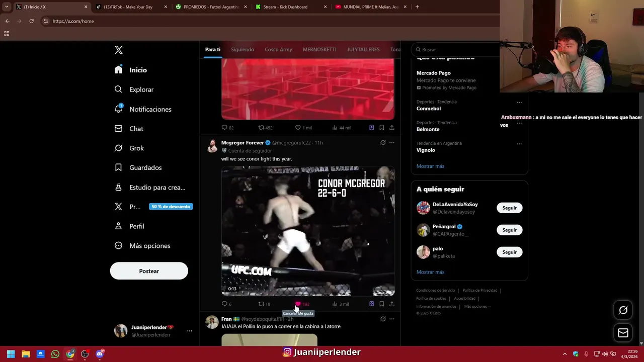Open Premium with 50% discount badge
The image size is (644, 362).
[x=153, y=207]
